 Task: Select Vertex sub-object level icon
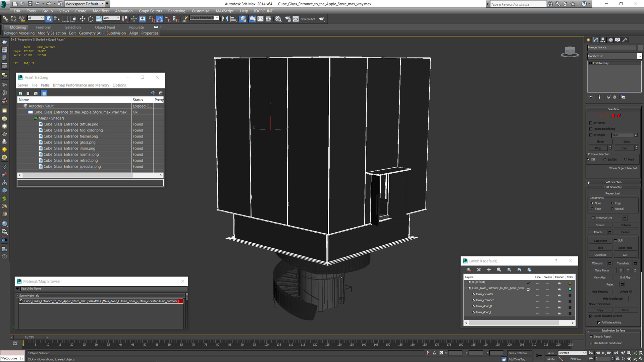(595, 116)
